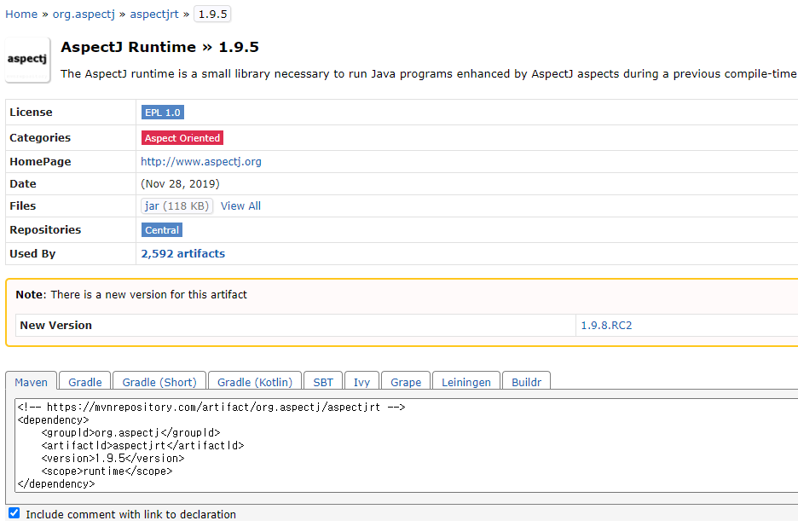Click the Categories row label
The height and width of the screenshot is (532, 798).
[x=40, y=137]
